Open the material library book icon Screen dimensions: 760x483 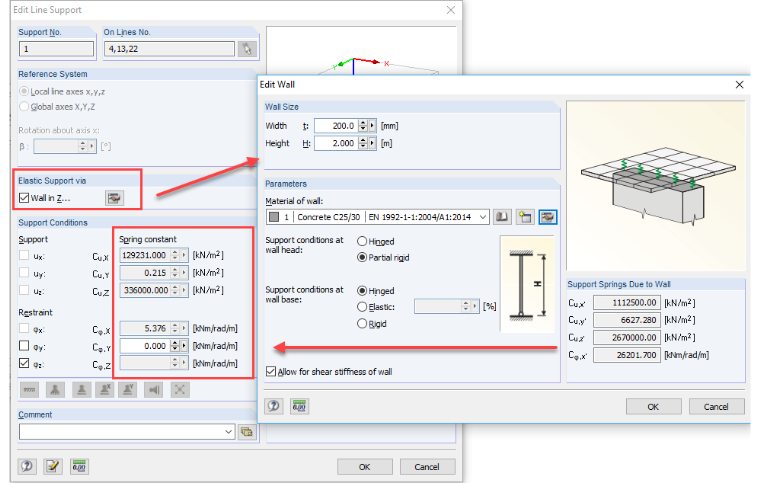click(502, 217)
